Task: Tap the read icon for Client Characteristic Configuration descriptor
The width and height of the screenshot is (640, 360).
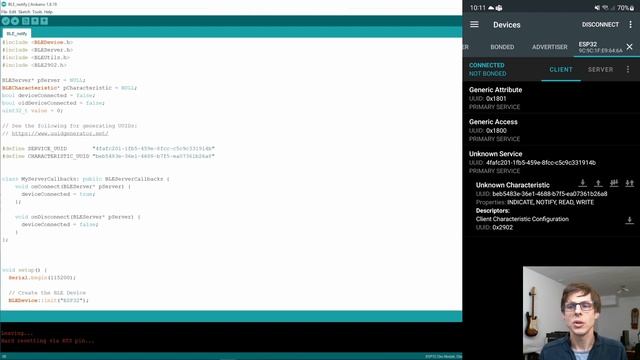Action: [x=629, y=221]
